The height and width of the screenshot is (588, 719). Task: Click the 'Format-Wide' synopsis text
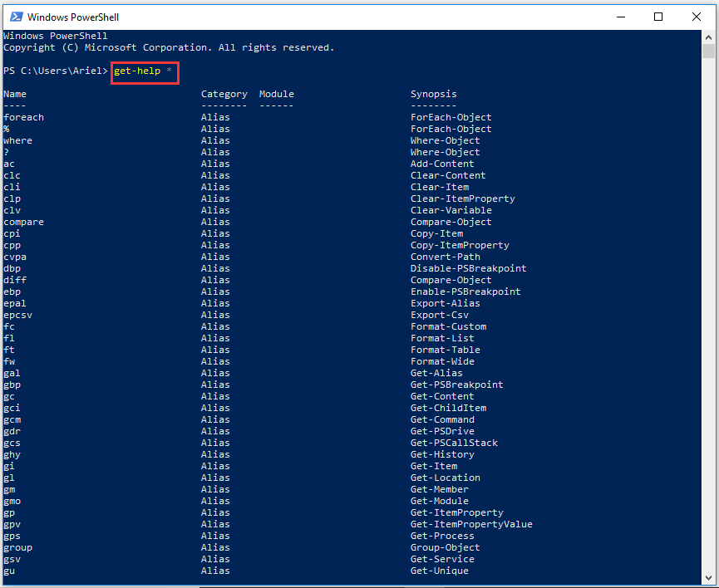point(442,361)
